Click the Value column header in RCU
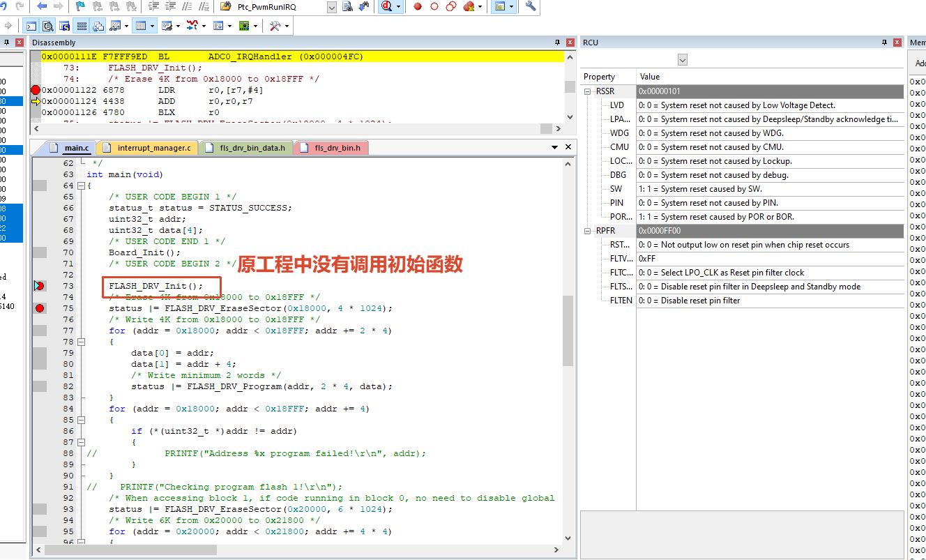 [770, 77]
